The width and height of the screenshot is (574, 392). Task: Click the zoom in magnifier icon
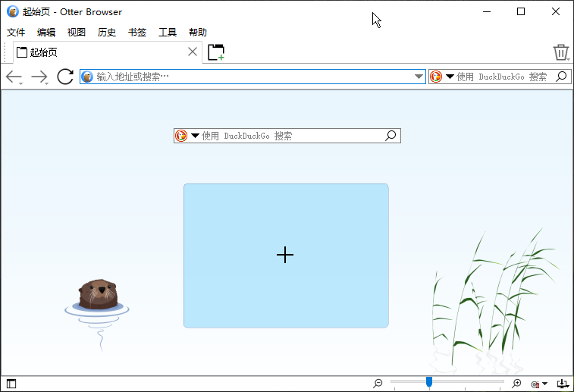coord(516,383)
